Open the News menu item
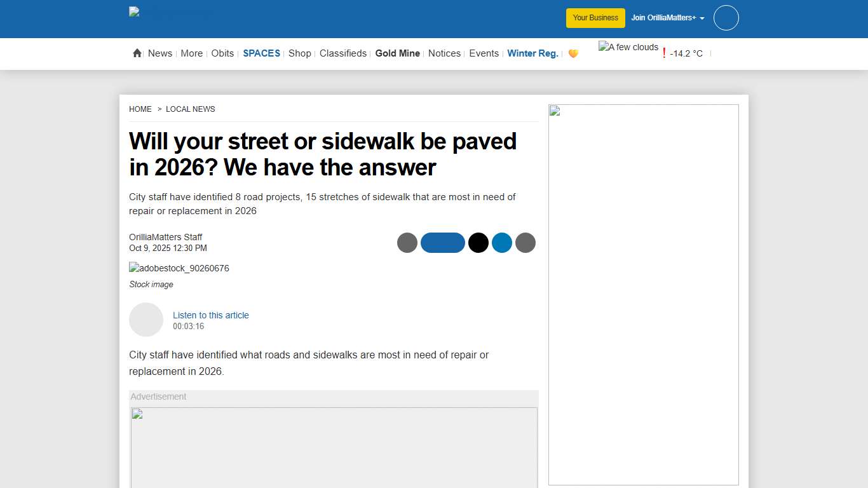The height and width of the screenshot is (488, 868). 160,53
